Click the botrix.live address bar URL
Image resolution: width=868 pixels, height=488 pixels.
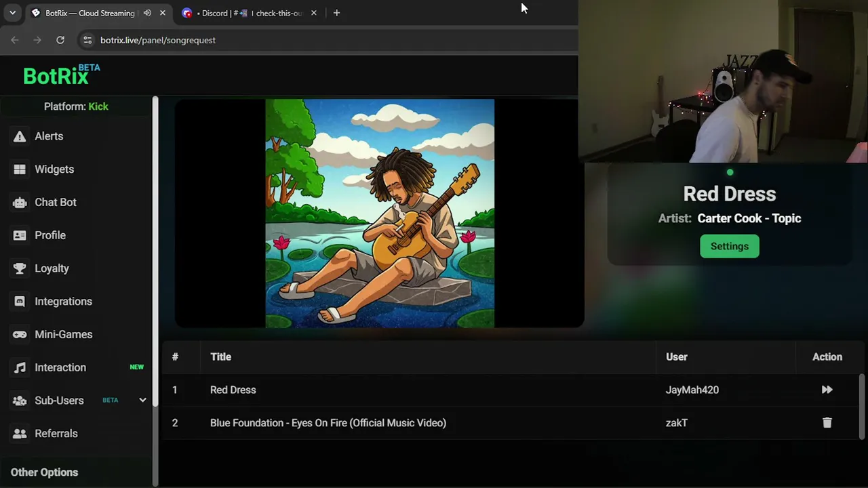click(x=158, y=40)
